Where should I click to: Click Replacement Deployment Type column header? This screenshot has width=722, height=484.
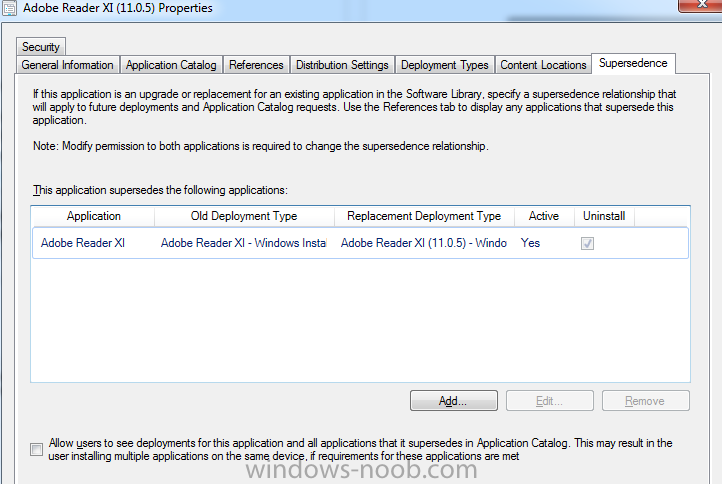point(424,216)
